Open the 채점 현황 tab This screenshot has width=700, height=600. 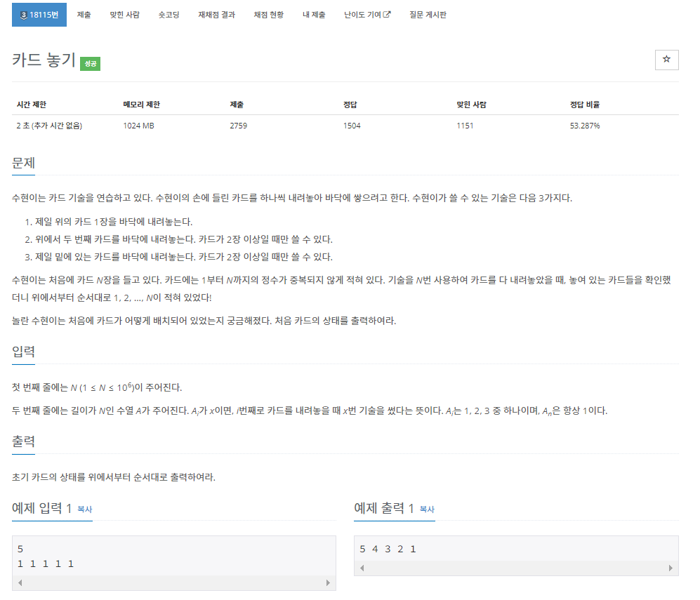pos(269,15)
